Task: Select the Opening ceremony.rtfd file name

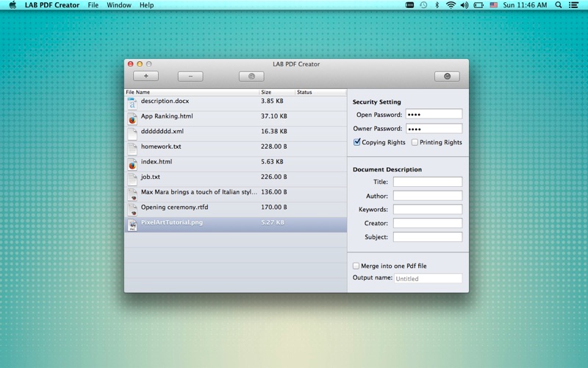Action: tap(174, 207)
